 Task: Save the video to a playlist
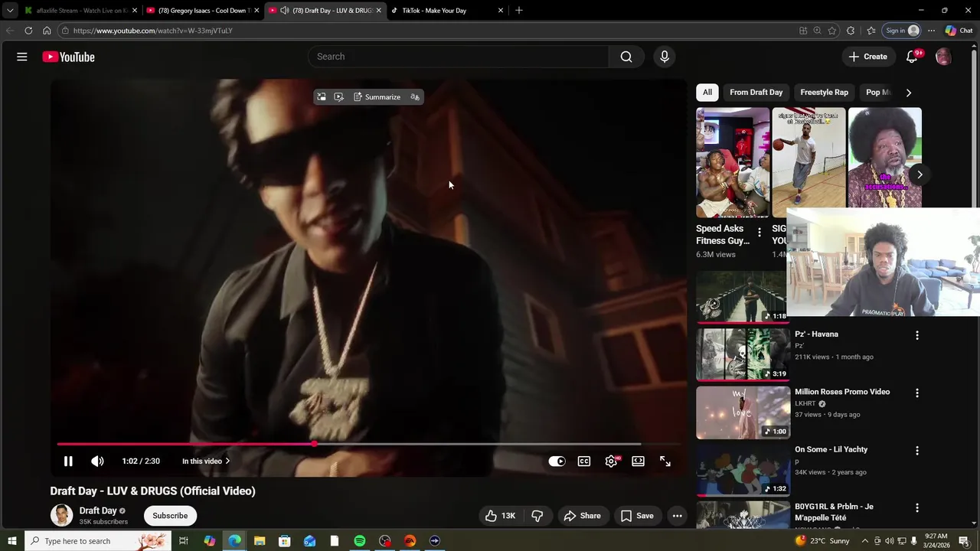tap(637, 516)
